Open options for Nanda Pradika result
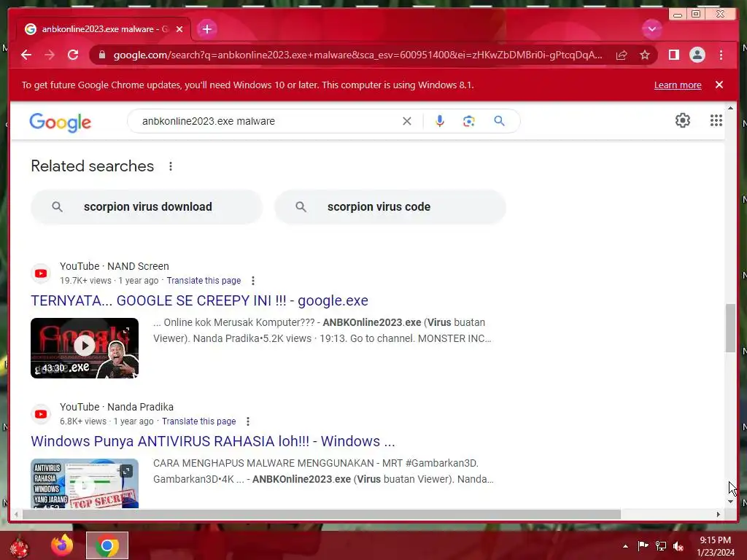The height and width of the screenshot is (560, 747). (x=248, y=421)
